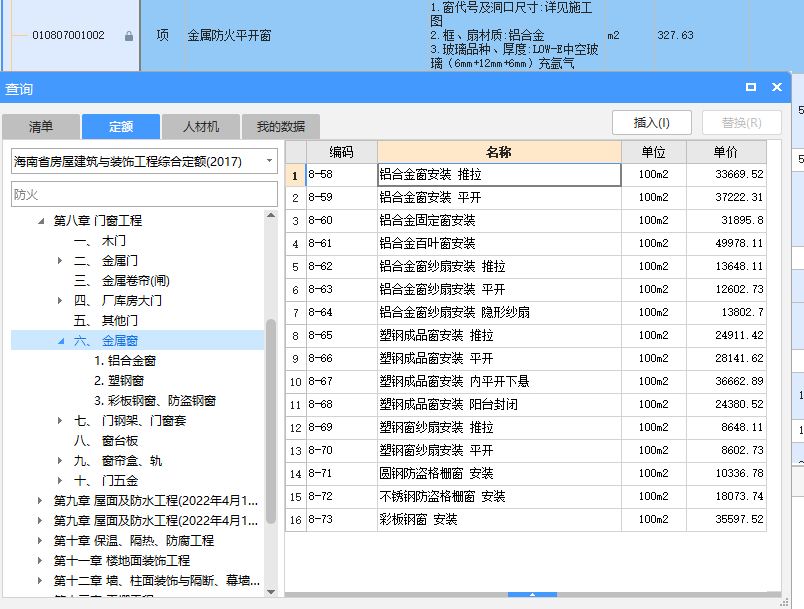Click the tree vertical scrollbar thumb

click(271, 421)
